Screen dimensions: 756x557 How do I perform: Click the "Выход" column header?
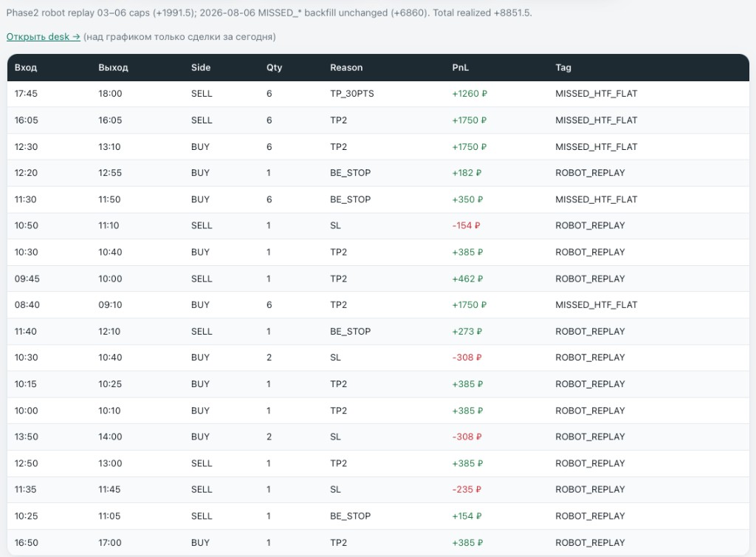pyautogui.click(x=113, y=67)
